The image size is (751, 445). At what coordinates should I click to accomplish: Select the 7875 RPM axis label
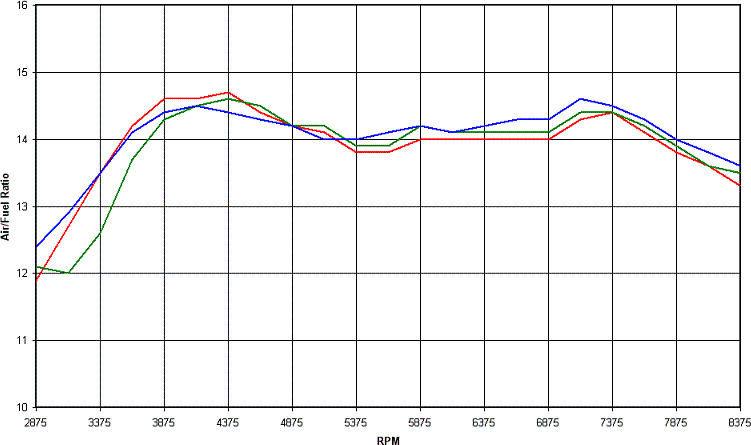click(x=676, y=421)
